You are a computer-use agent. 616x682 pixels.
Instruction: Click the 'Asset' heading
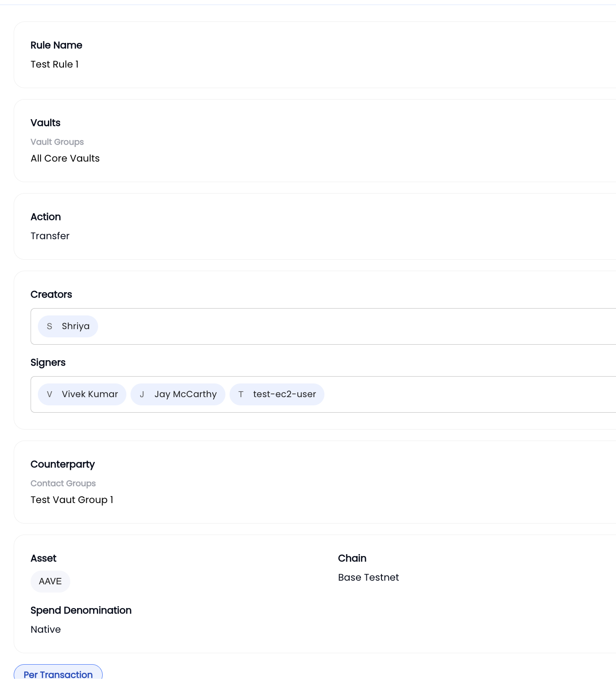(x=43, y=558)
